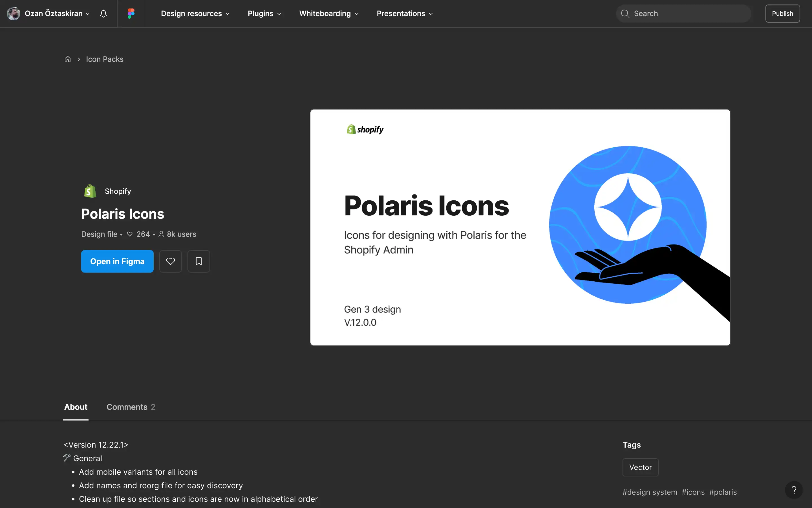The image size is (812, 508).
Task: Click the Tags heading
Action: 632,444
